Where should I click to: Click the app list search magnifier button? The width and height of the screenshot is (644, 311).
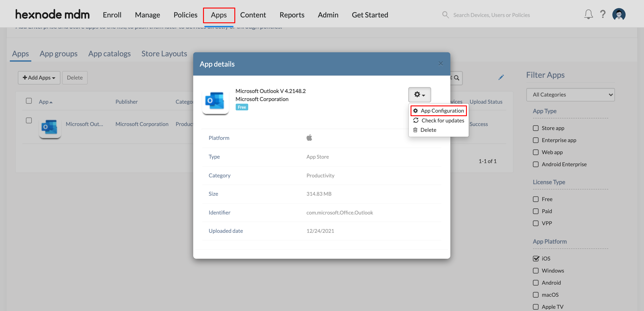tap(456, 78)
